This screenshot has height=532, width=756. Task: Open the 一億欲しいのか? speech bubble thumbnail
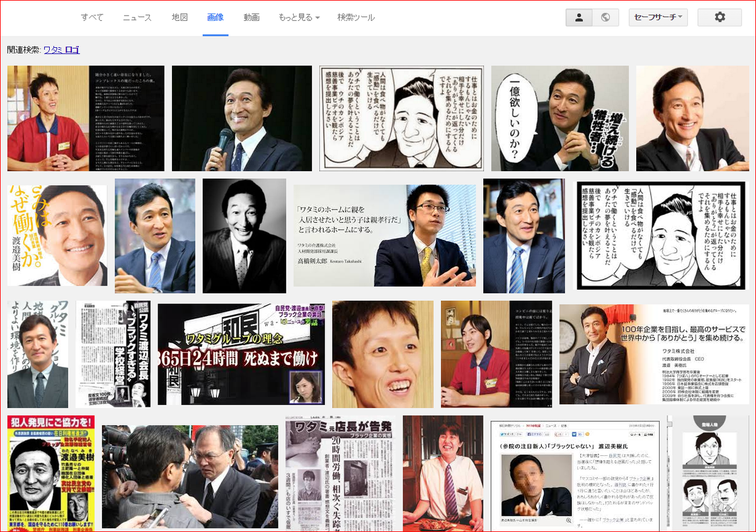tap(560, 118)
